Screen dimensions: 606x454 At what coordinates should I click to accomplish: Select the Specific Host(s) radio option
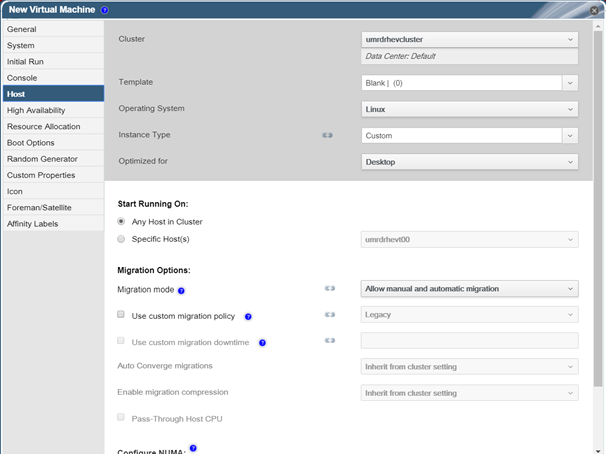click(121, 239)
